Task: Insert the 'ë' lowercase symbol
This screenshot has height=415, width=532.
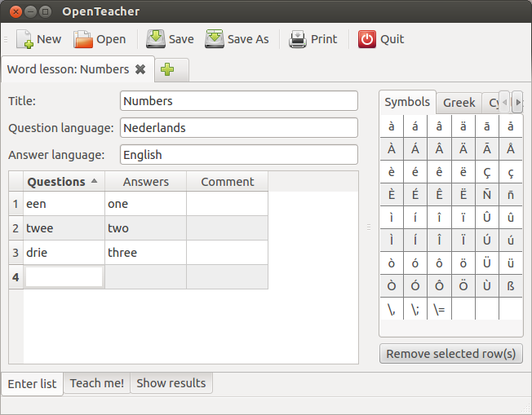Action: (x=463, y=172)
